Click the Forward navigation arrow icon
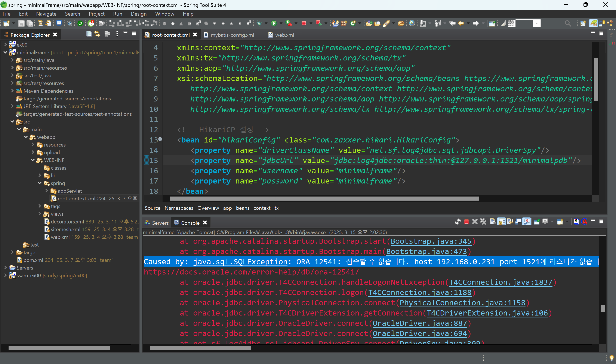 tap(476, 23)
